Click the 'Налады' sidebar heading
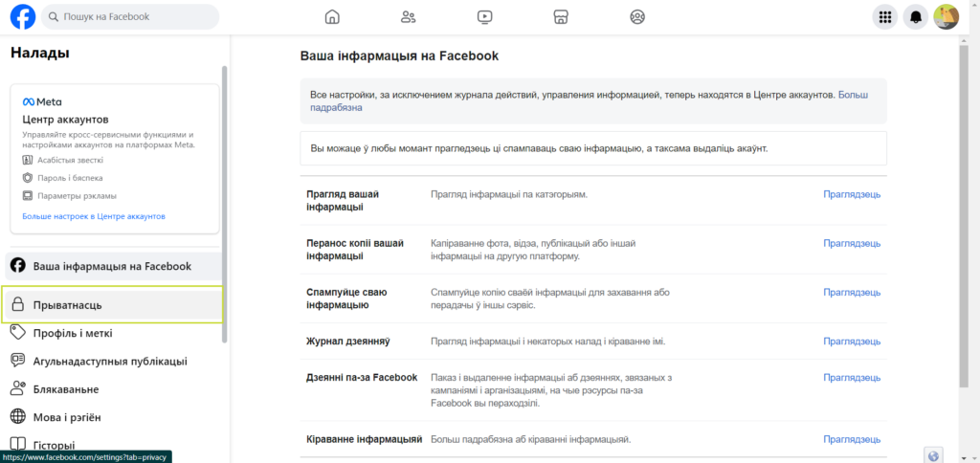The image size is (980, 463). click(40, 54)
